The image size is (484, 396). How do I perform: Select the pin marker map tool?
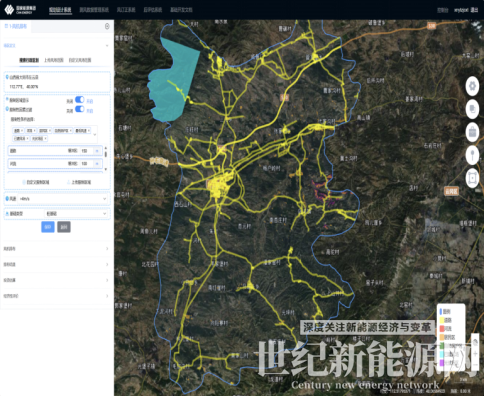tap(472, 155)
